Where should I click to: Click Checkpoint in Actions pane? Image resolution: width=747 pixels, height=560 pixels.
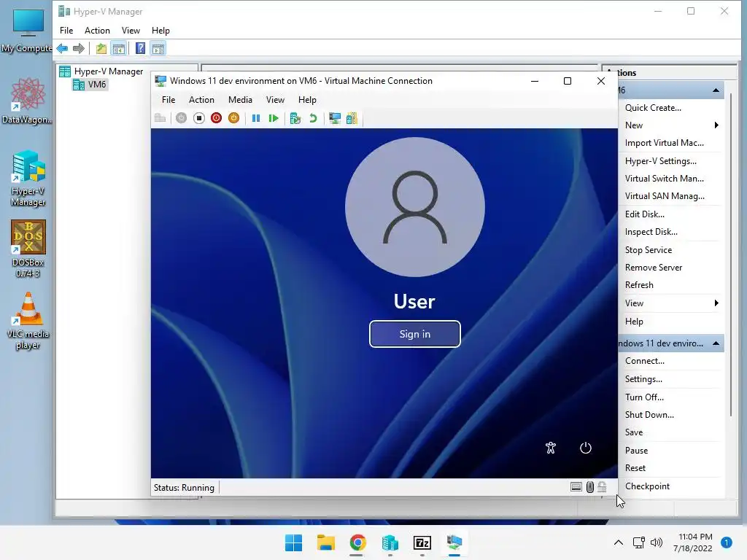648,486
